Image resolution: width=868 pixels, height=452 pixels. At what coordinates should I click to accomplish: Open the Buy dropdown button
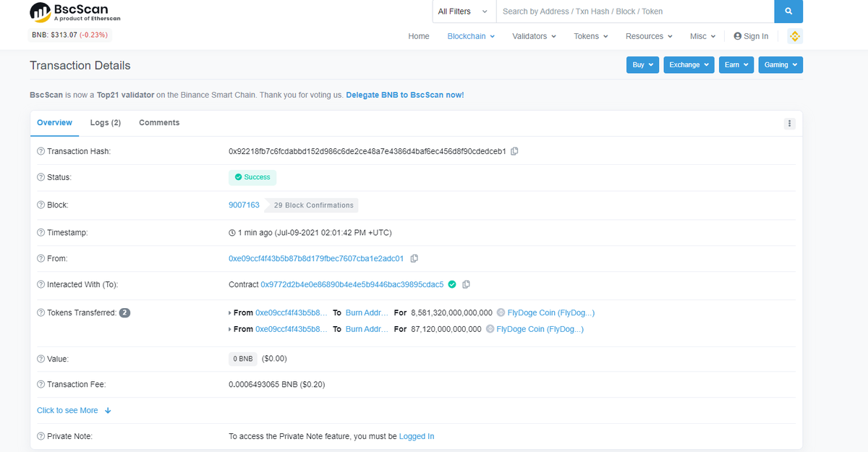click(642, 65)
